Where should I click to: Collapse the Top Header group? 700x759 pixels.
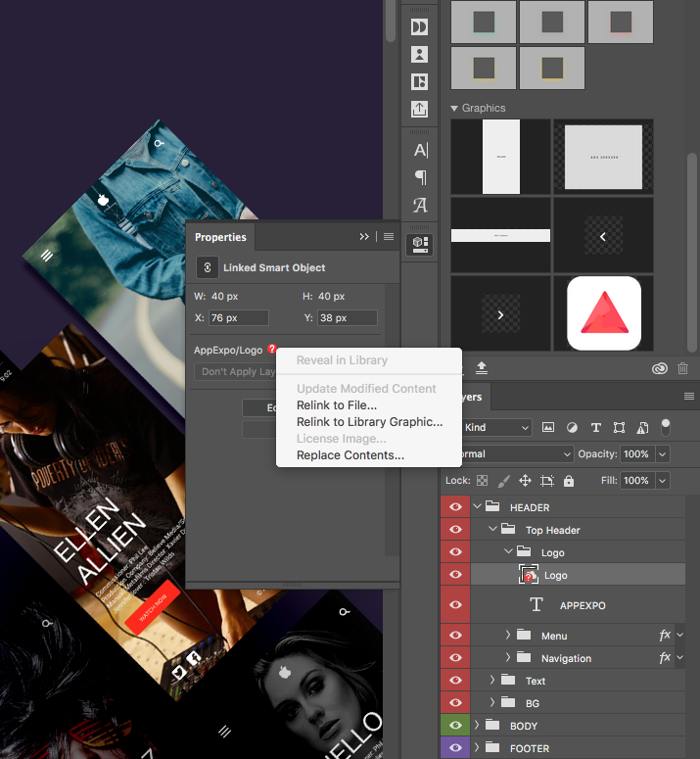492,529
